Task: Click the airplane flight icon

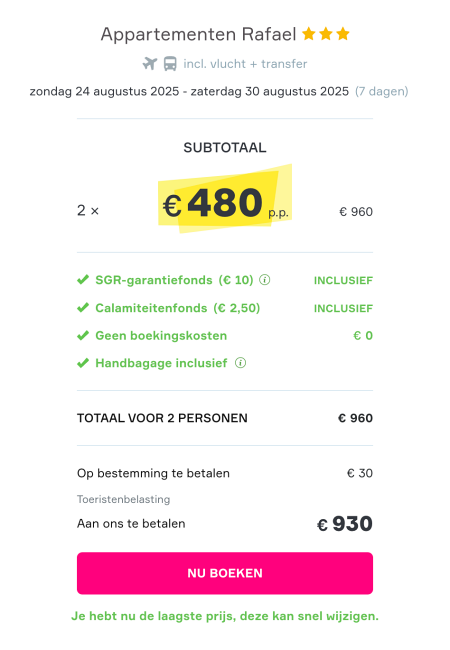Action: [x=150, y=64]
